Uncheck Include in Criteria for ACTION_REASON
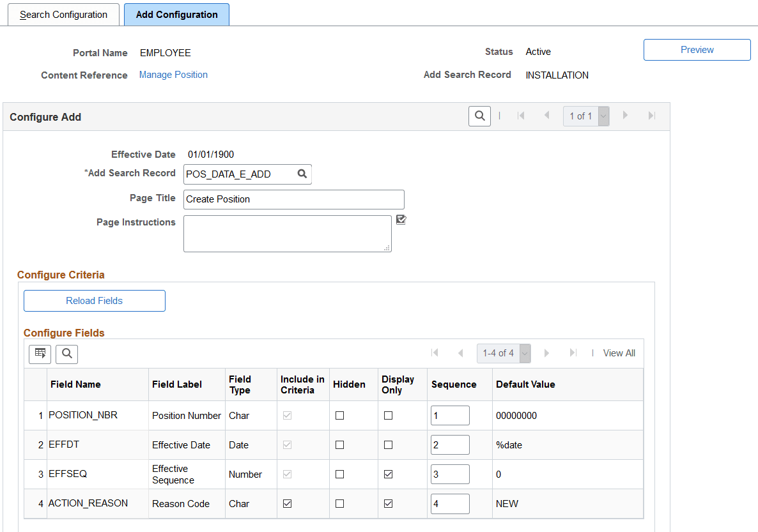This screenshot has width=758, height=532. tap(287, 503)
